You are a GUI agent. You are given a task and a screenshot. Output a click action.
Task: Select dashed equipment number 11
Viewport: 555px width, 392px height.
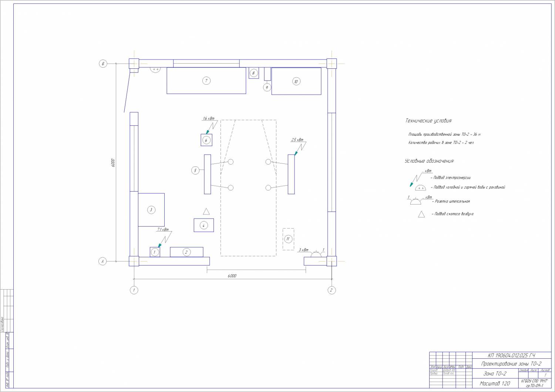288,239
